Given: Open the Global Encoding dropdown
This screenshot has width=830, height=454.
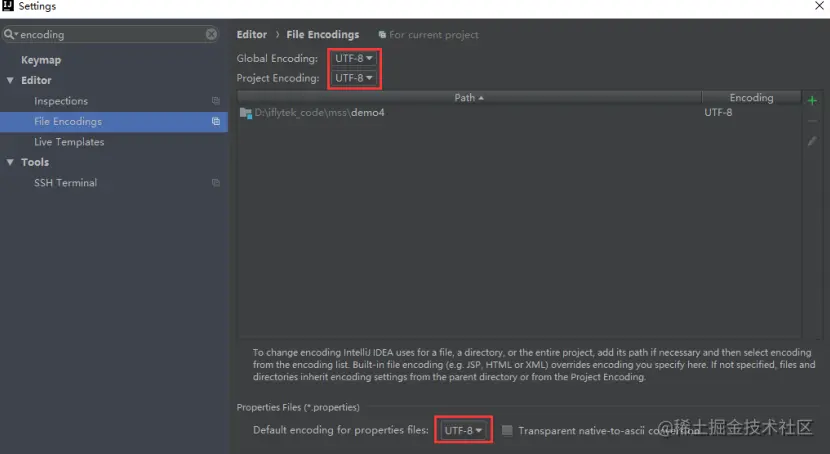Looking at the screenshot, I should pos(354,58).
